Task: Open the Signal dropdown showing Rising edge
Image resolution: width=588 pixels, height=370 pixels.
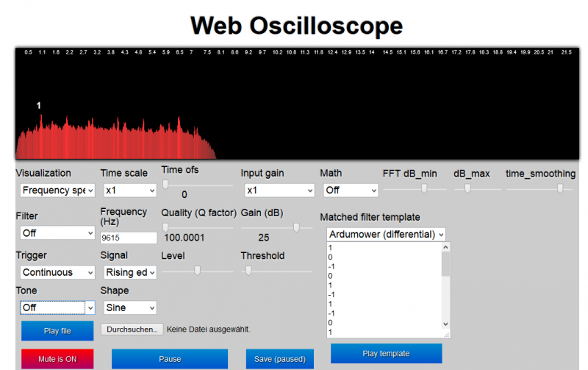Action: point(130,272)
